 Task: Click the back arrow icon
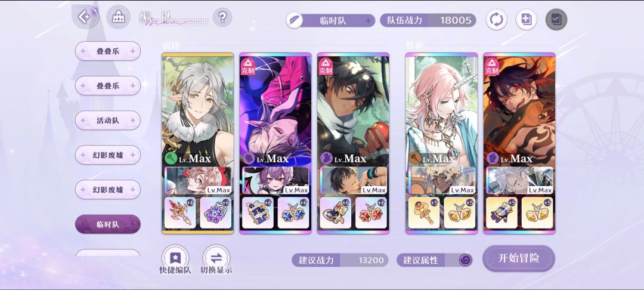tap(85, 17)
